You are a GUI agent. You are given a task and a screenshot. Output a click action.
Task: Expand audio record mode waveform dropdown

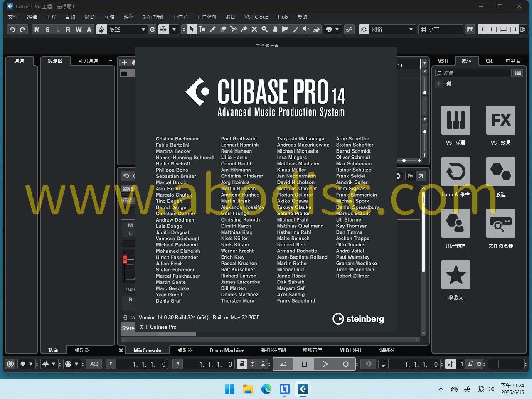coord(54,364)
